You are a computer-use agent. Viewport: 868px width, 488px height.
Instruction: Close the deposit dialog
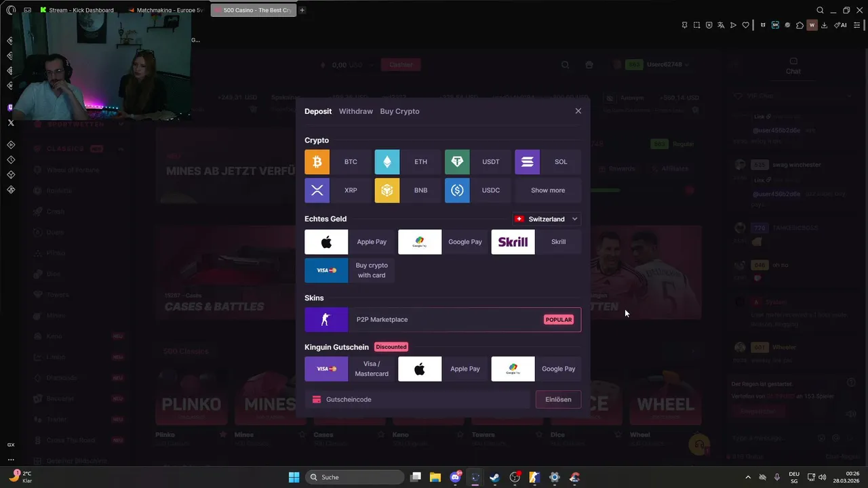578,111
